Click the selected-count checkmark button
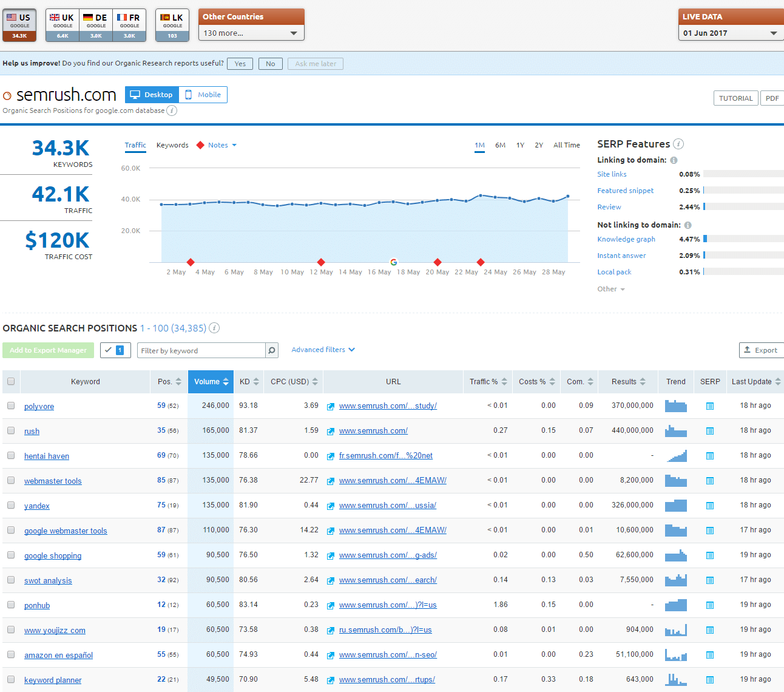The image size is (784, 692). (115, 350)
